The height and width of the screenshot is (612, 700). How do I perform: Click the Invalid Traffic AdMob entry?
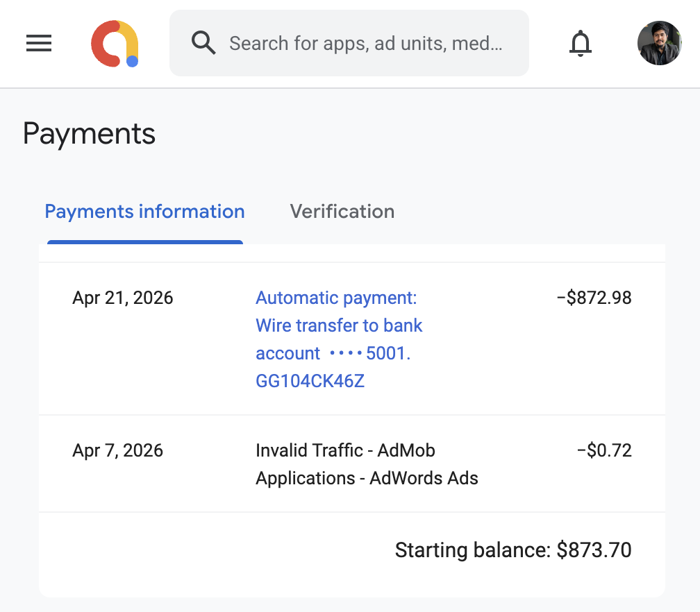pos(367,464)
